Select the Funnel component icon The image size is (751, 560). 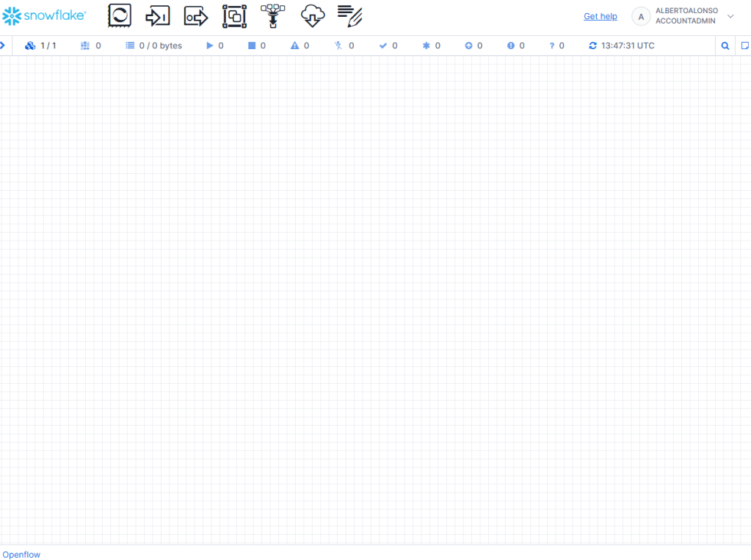[272, 15]
